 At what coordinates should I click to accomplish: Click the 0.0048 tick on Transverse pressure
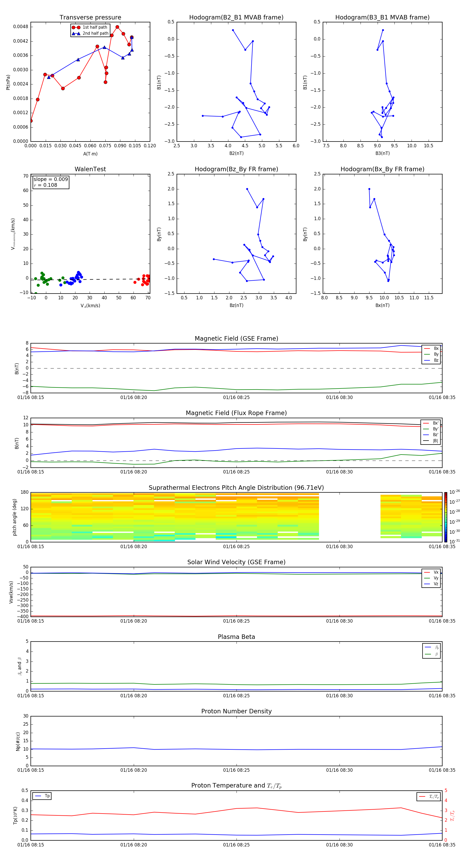click(20, 27)
